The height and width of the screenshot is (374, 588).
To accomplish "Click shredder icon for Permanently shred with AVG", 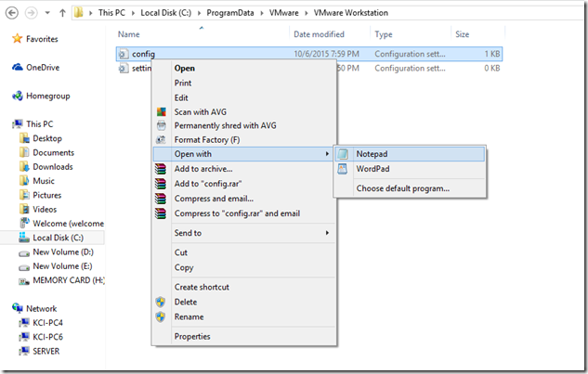I will pos(161,125).
